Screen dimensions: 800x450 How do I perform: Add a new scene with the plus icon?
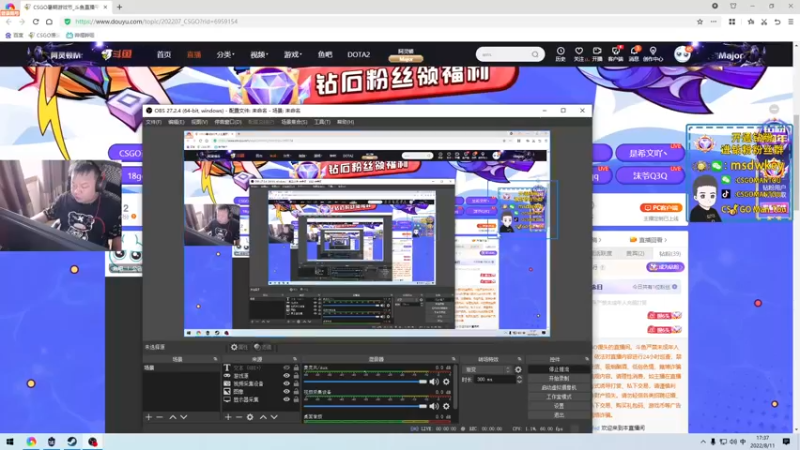(x=148, y=417)
